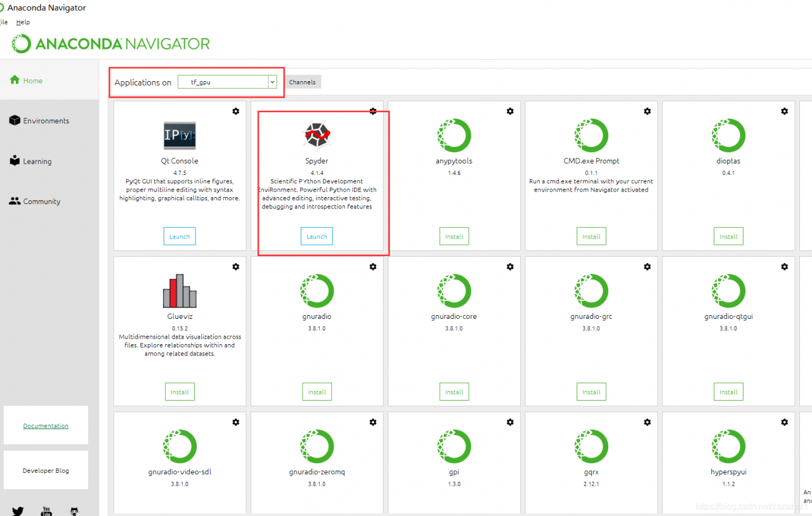The width and height of the screenshot is (812, 516).
Task: Open the gqrx card settings gear
Action: point(647,422)
